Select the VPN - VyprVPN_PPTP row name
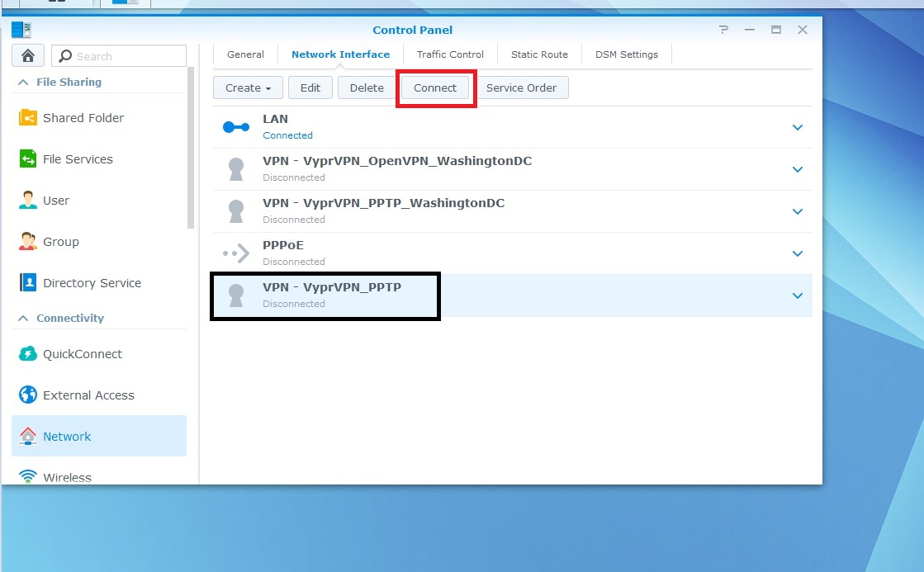The height and width of the screenshot is (572, 924). [332, 287]
